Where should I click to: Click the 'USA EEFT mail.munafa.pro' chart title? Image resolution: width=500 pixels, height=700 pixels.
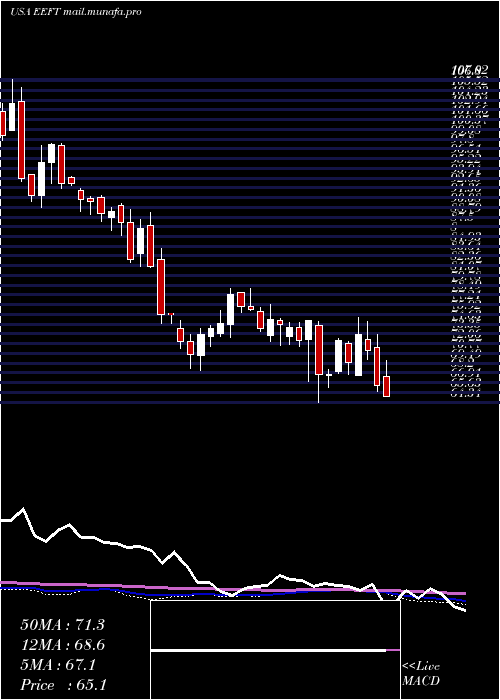(76, 12)
